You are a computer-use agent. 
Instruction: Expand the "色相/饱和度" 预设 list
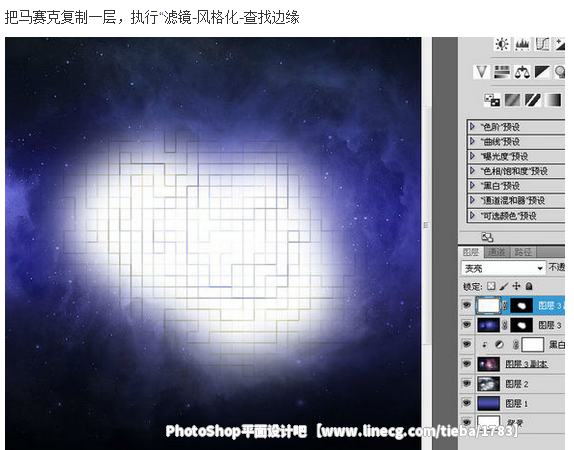pyautogui.click(x=472, y=171)
